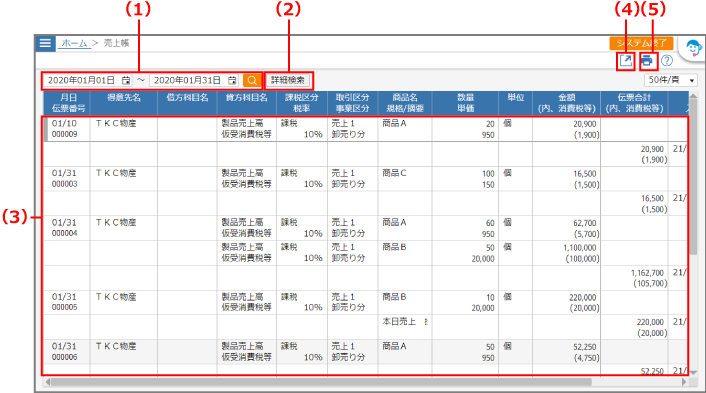The image size is (706, 393).
Task: Click the printer icon
Action: point(647,60)
